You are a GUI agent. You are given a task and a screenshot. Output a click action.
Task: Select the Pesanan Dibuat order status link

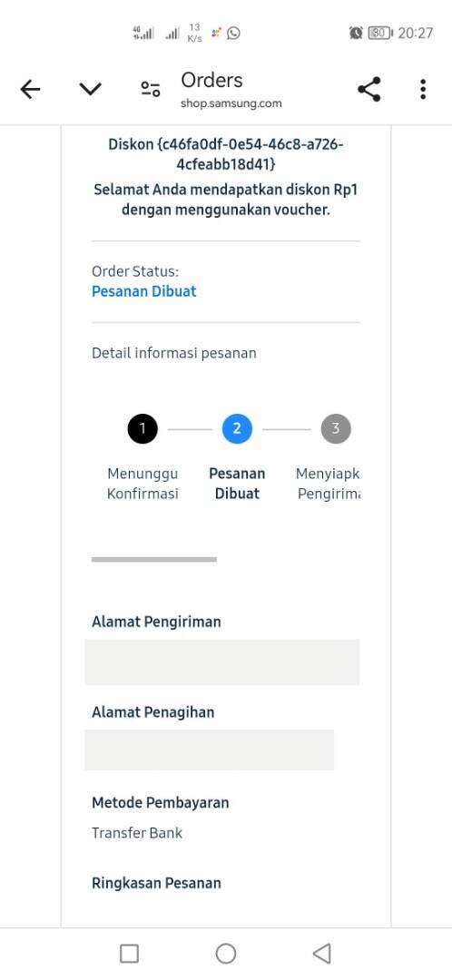[x=143, y=291]
